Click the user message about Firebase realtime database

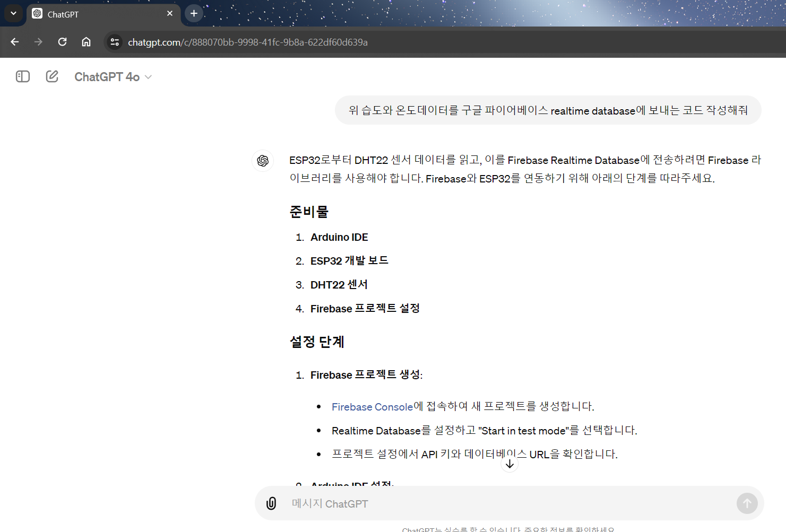tap(548, 110)
